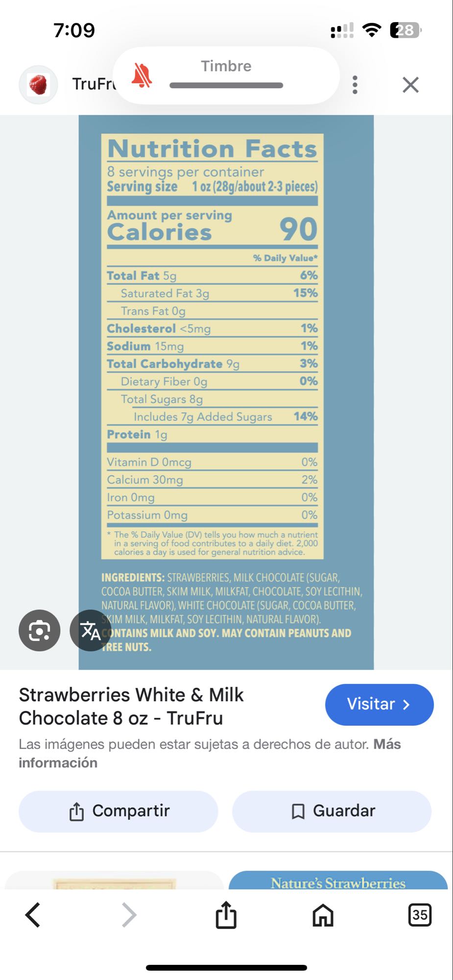Tap the product title Strawberries White & Milk Chocolate

coord(131,706)
